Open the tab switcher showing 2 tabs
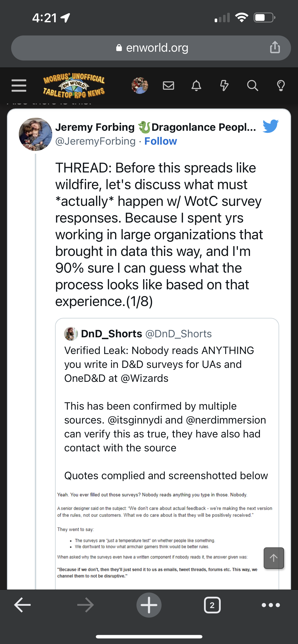Image resolution: width=298 pixels, height=644 pixels. (212, 605)
